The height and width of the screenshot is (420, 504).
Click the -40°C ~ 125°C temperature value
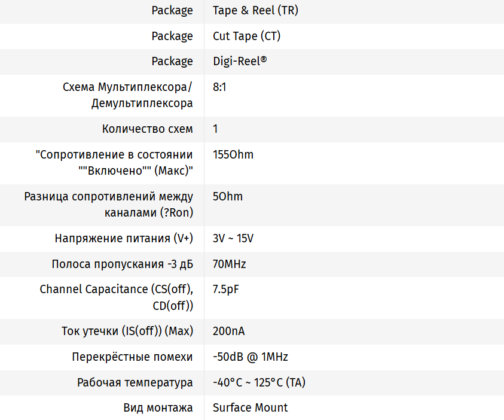point(259,382)
